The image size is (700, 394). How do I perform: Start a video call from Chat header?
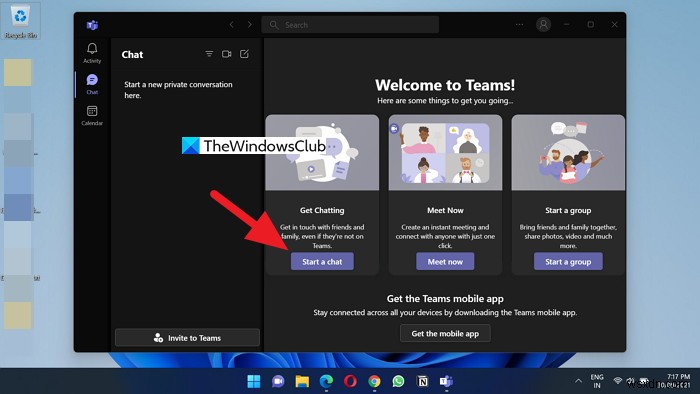point(227,54)
